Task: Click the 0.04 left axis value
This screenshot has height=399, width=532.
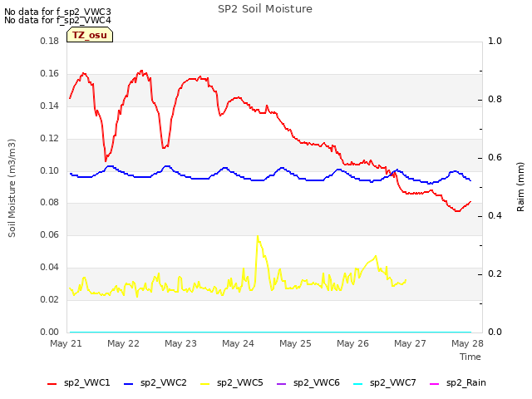Action: click(50, 268)
